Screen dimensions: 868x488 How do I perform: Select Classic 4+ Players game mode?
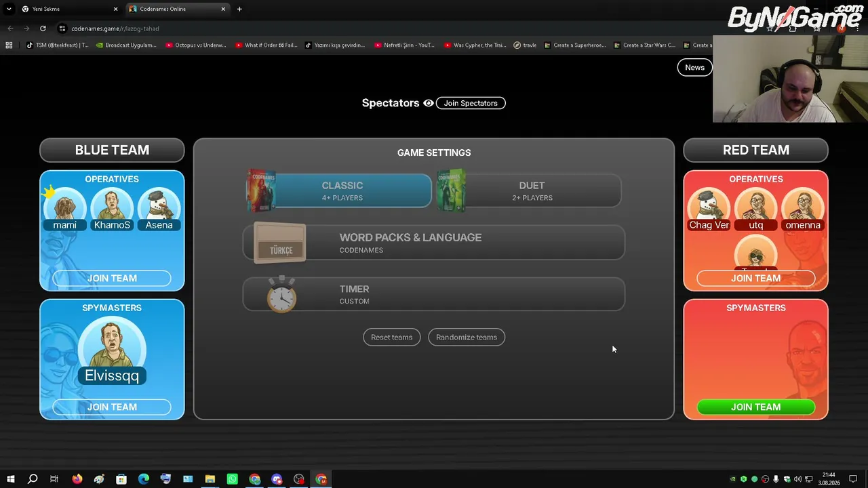[x=339, y=190]
